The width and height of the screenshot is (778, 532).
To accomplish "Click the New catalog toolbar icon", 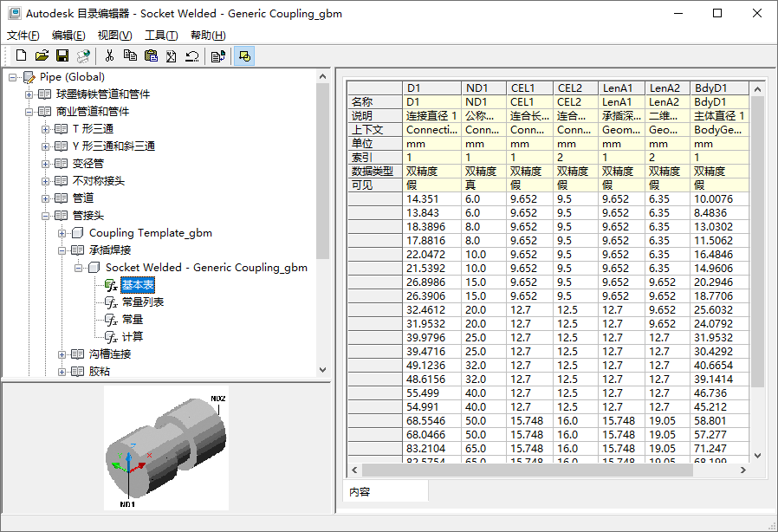I will [x=21, y=55].
